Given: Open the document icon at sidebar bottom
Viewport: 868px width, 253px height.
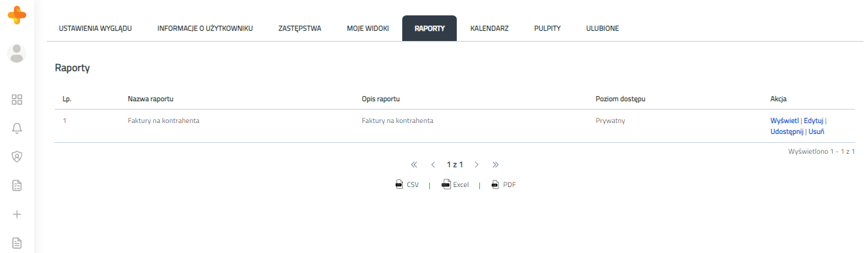Looking at the screenshot, I should pos(17,243).
